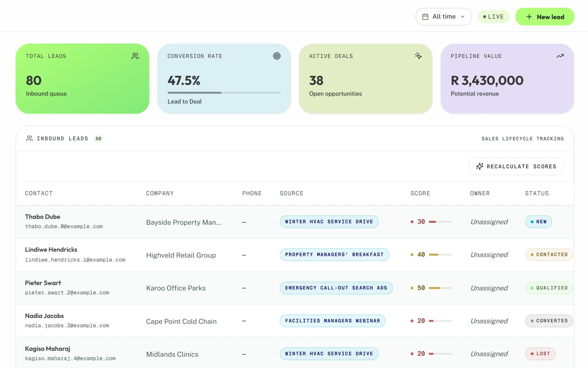Sort by the Company column header
The height and width of the screenshot is (368, 588).
tap(160, 193)
